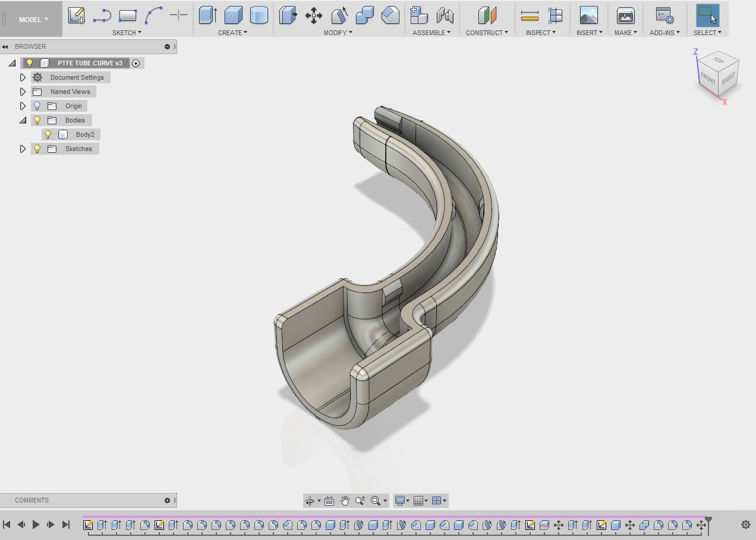Click the TOP face of ViewCube
Screen dimensions: 756x540
pos(719,60)
